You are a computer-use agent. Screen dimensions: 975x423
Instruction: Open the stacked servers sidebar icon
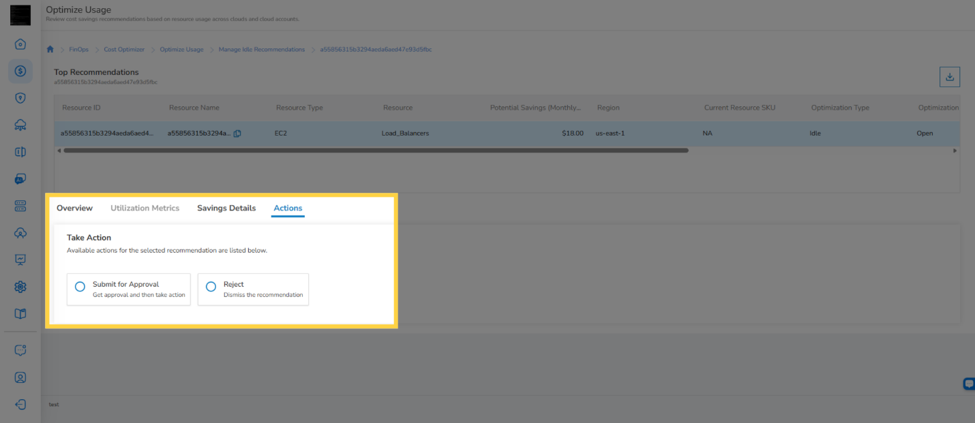(x=21, y=206)
